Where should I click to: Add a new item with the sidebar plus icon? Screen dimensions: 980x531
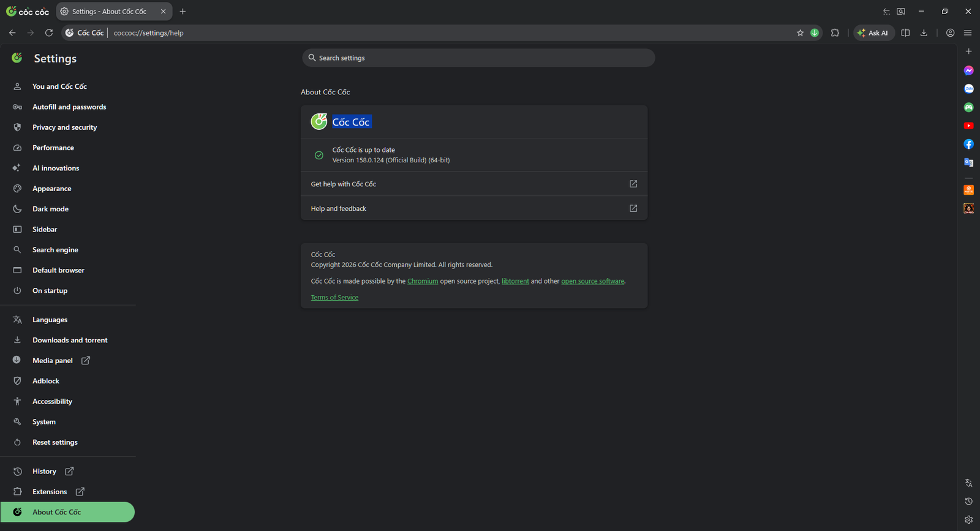[x=968, y=51]
